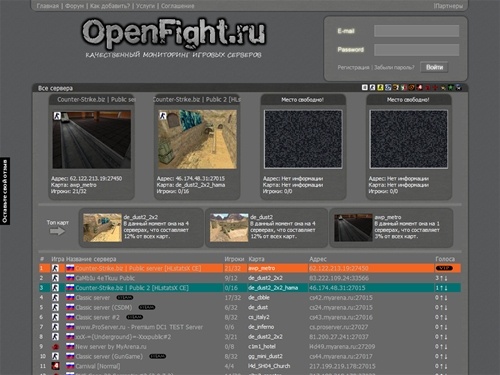Open Counter-Strike.biz | Public server [HLstatsX CE] link
The width and height of the screenshot is (500, 375).
138,268
